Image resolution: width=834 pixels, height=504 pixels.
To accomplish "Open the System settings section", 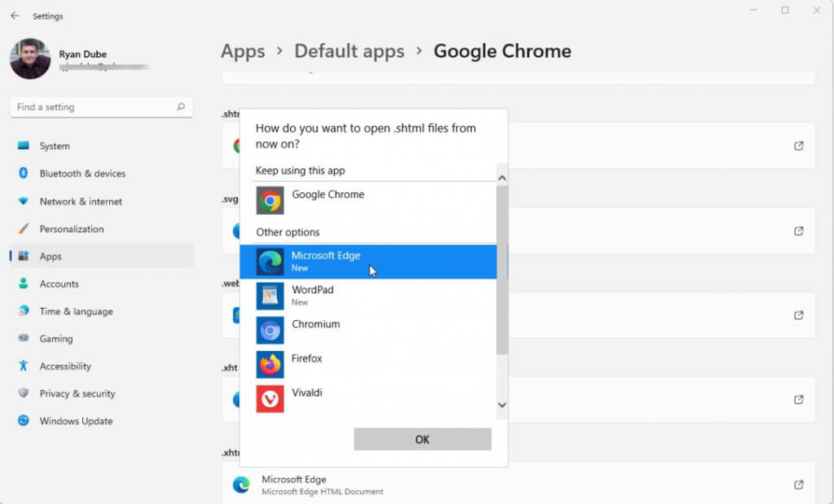I will (x=55, y=146).
